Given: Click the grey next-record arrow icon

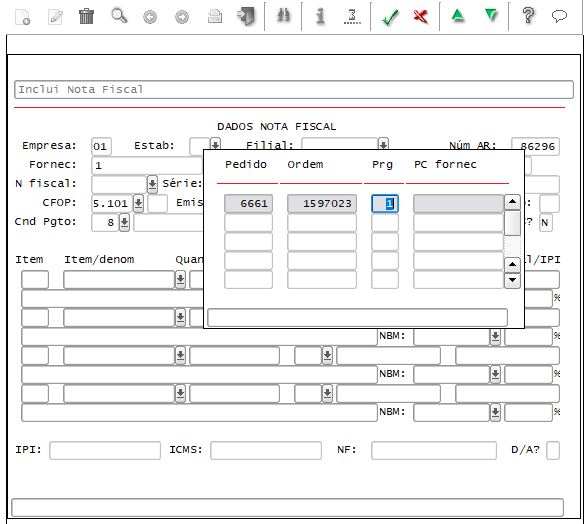Looking at the screenshot, I should pos(182,17).
